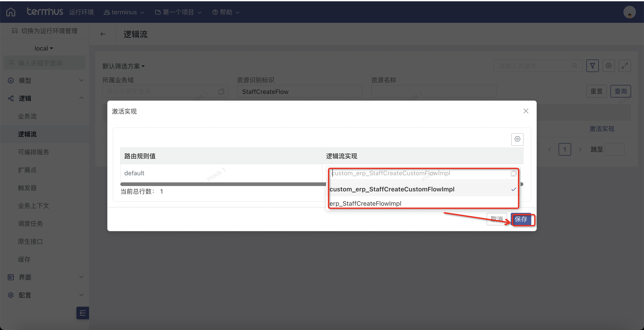Open the 帮助 menu in top bar
The height and width of the screenshot is (330, 644).
point(226,12)
